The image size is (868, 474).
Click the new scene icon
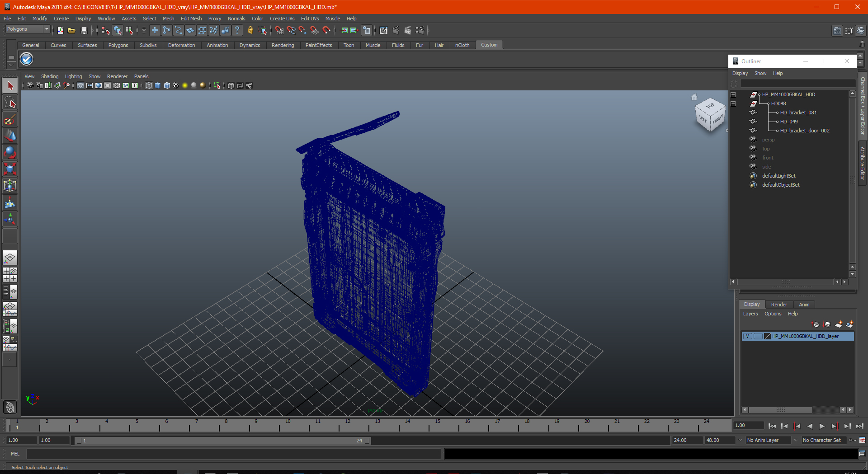[x=60, y=30]
